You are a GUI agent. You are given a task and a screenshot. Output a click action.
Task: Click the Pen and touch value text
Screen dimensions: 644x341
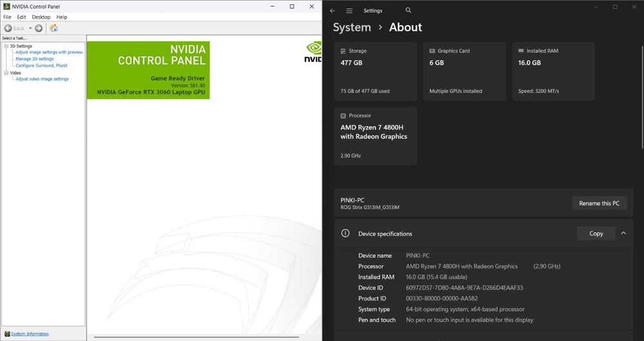coord(469,320)
